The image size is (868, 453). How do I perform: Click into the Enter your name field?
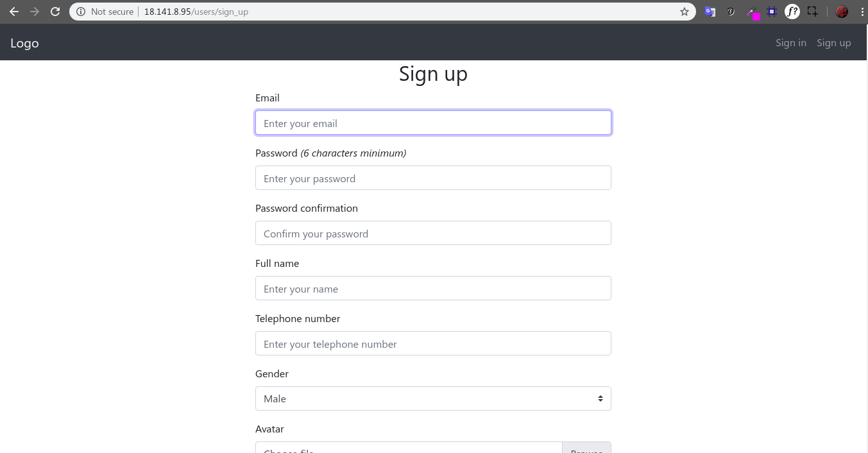pyautogui.click(x=433, y=289)
